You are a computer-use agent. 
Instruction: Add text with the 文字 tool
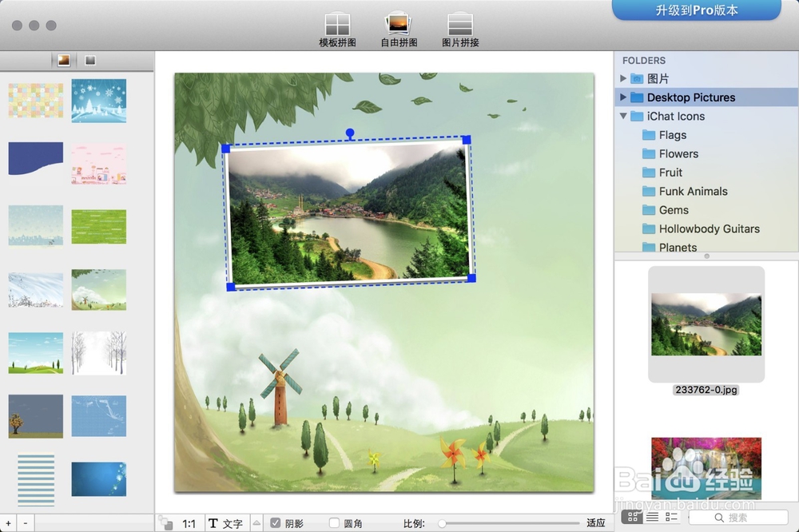click(226, 523)
